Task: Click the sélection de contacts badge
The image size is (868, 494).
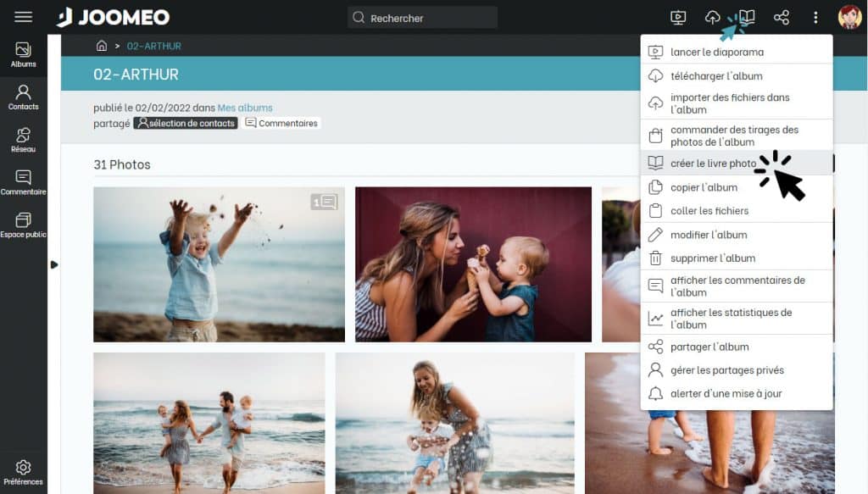Action: coord(186,123)
